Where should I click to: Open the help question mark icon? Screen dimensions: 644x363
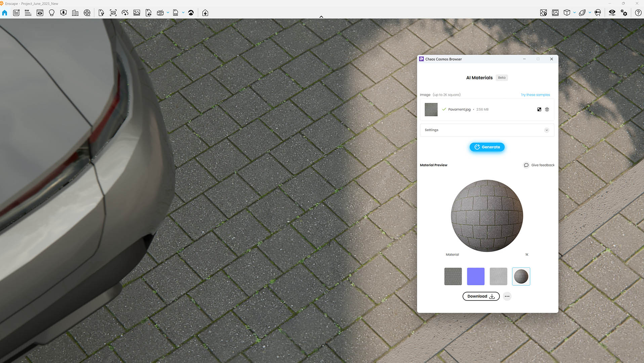(x=638, y=13)
